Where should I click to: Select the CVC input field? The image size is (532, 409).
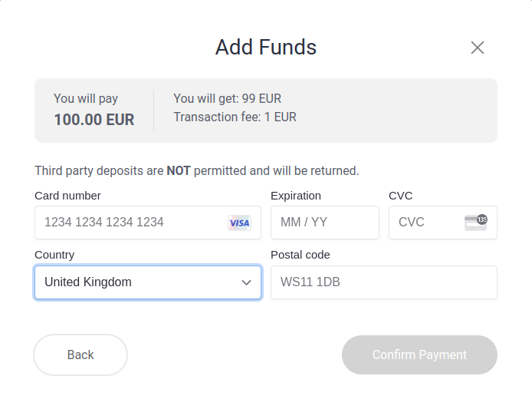[x=443, y=223]
